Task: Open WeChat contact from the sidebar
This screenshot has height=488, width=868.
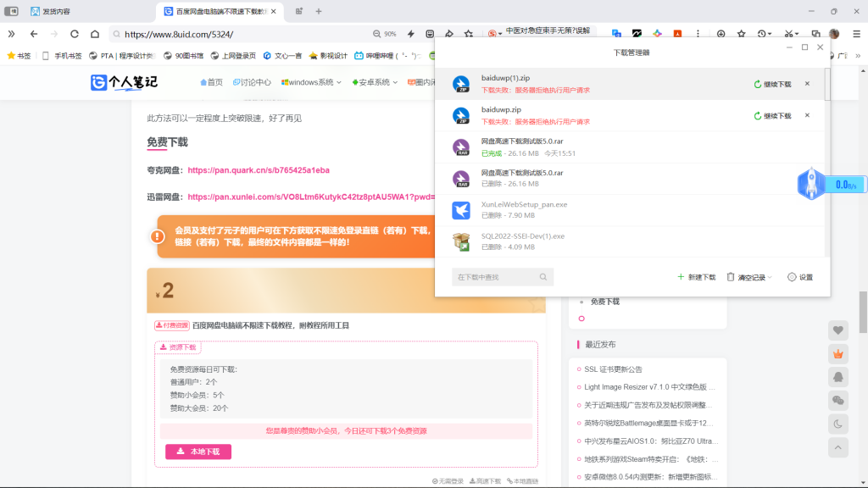Action: click(838, 401)
